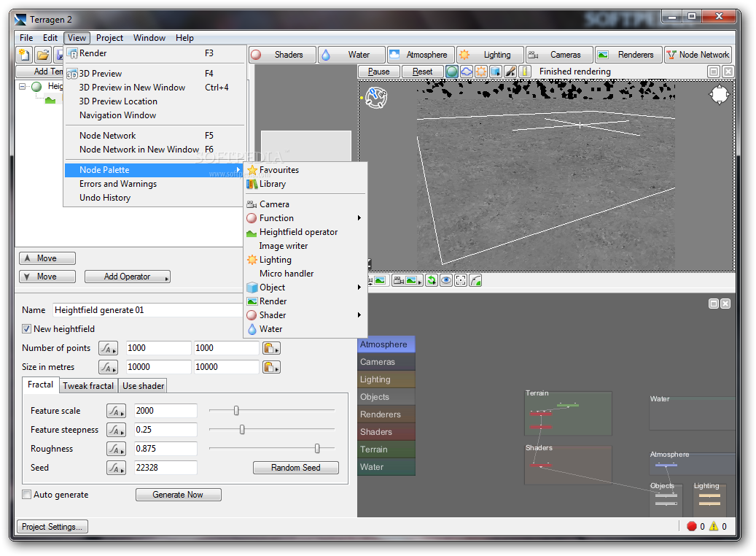Open Project Settings
Image resolution: width=756 pixels, height=556 pixels.
(x=52, y=527)
